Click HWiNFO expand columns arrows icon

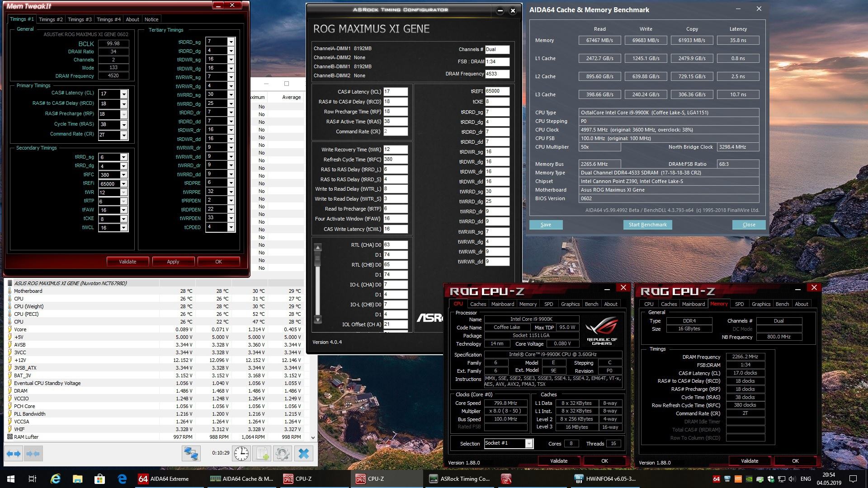(x=14, y=453)
